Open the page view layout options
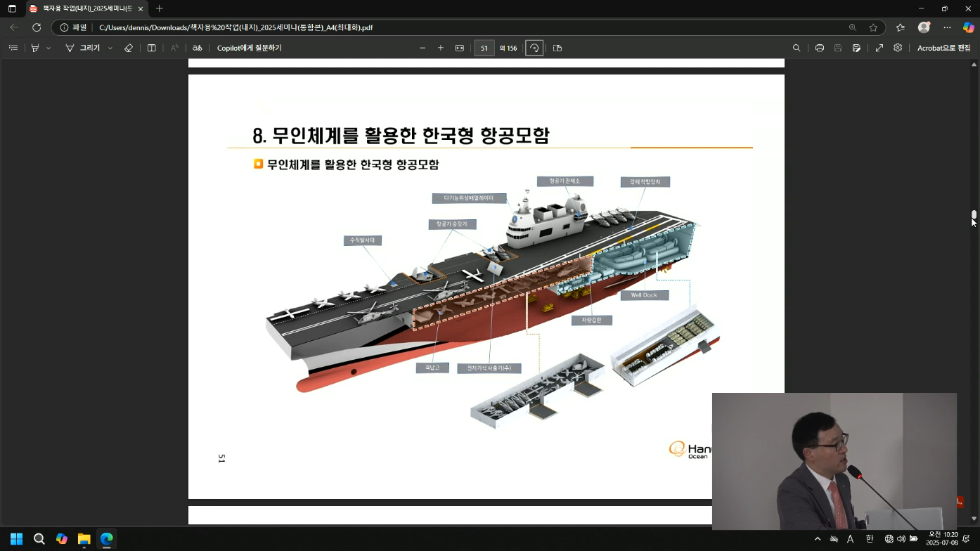This screenshot has width=980, height=551. [x=557, y=48]
